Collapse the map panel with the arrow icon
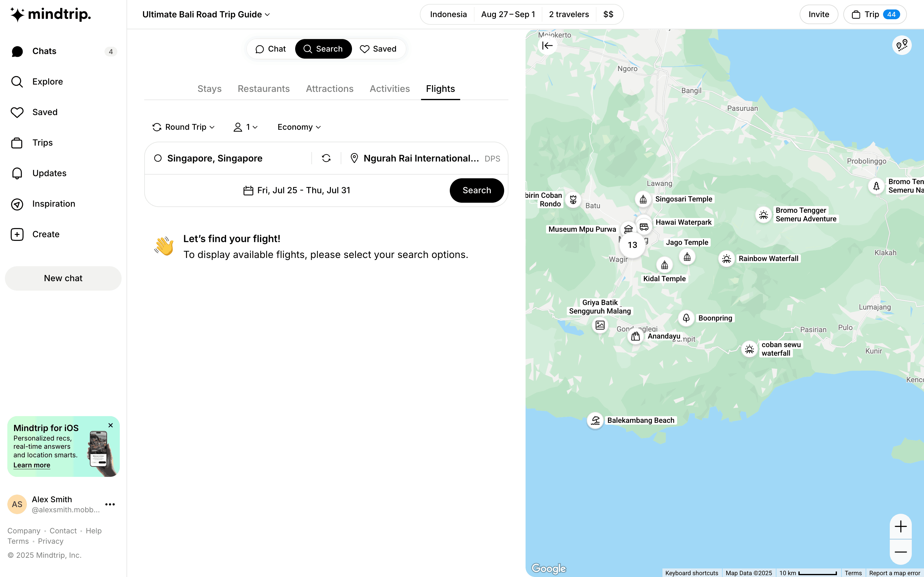The height and width of the screenshot is (577, 924). click(547, 46)
